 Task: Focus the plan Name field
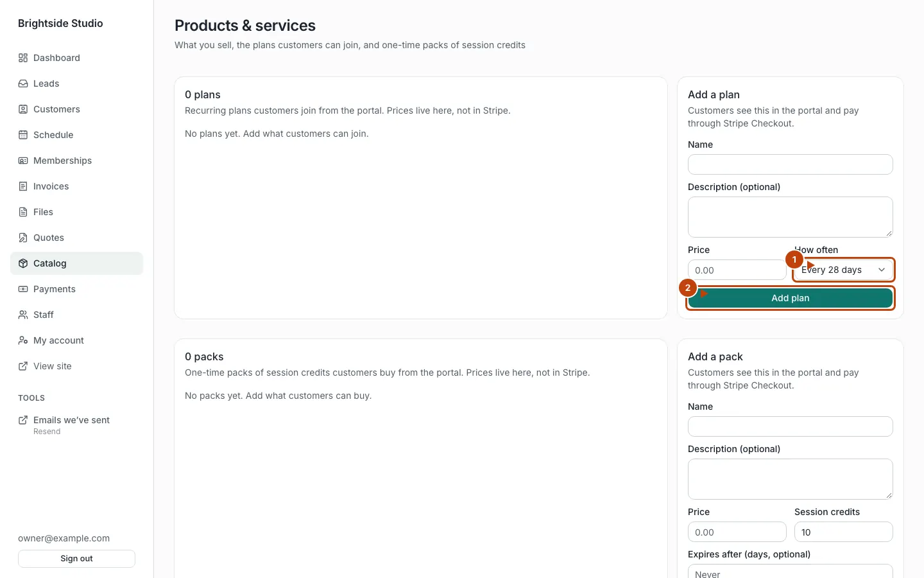click(791, 164)
